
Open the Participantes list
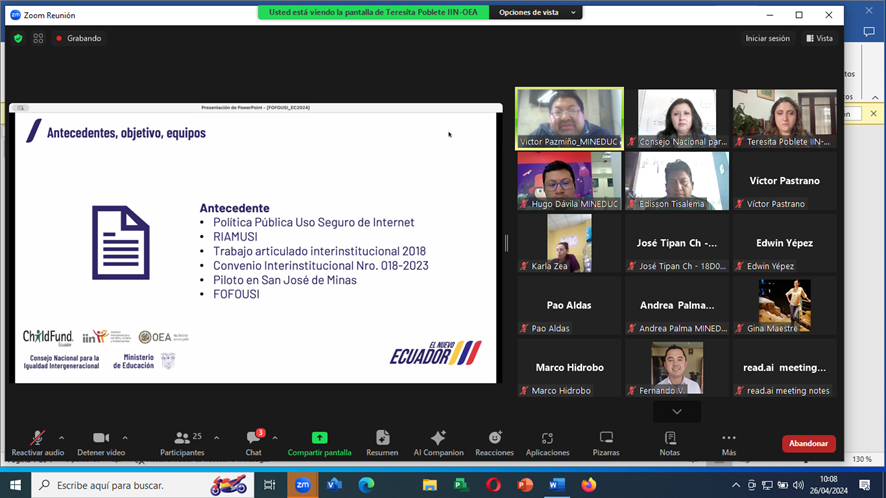point(182,439)
